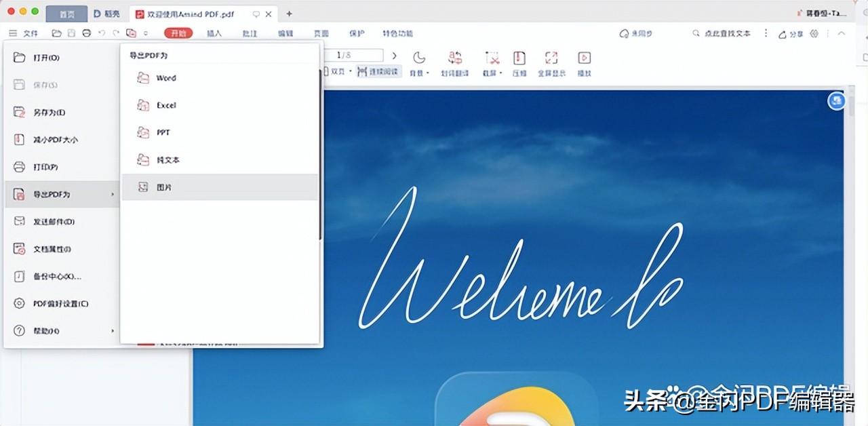Click the 截屏 screenshot scissors icon

pyautogui.click(x=492, y=58)
